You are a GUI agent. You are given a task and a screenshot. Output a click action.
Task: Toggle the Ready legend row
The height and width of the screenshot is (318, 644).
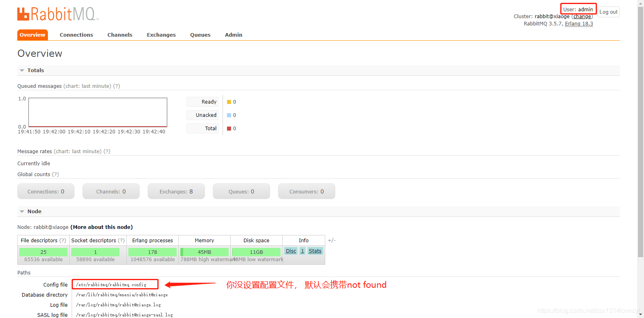(x=202, y=102)
